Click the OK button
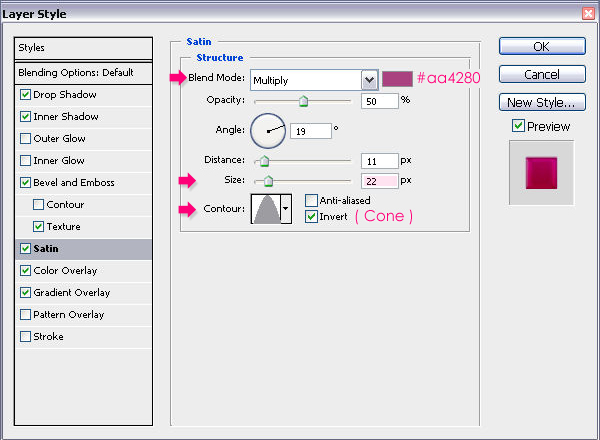Screen dimensions: 600x440 tap(542, 46)
